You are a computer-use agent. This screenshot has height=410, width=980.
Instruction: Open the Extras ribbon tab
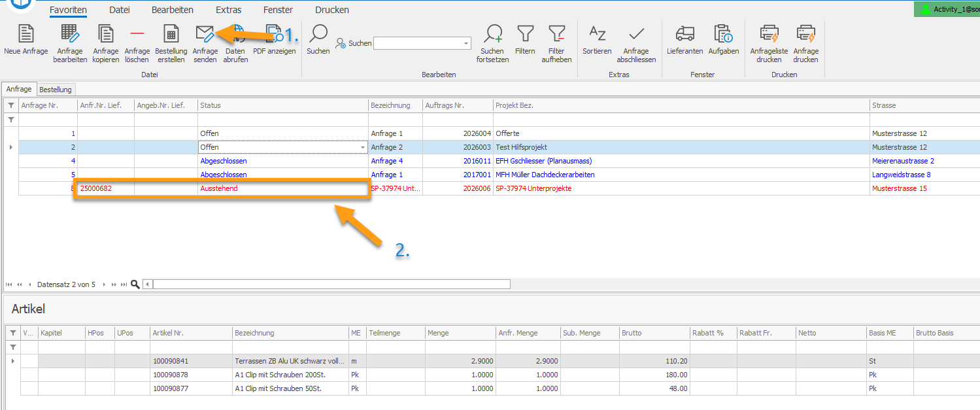(x=229, y=10)
